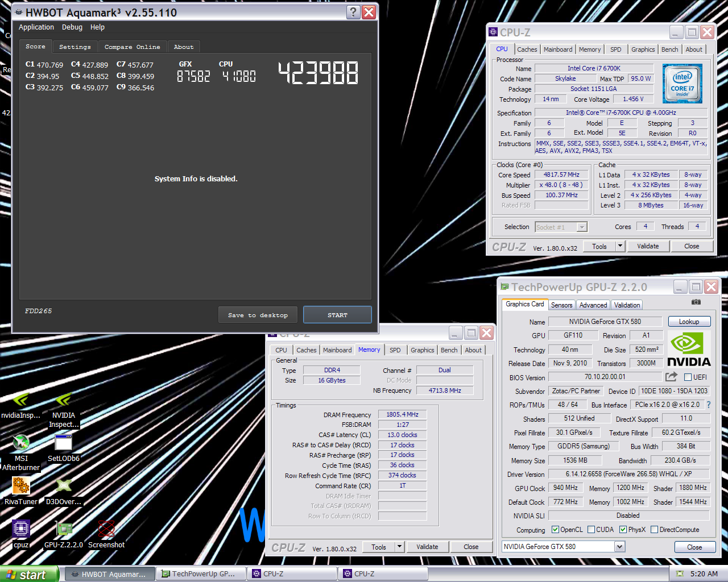Switch to the Settings tab in Aquamark
This screenshot has height=582, width=728.
(75, 47)
